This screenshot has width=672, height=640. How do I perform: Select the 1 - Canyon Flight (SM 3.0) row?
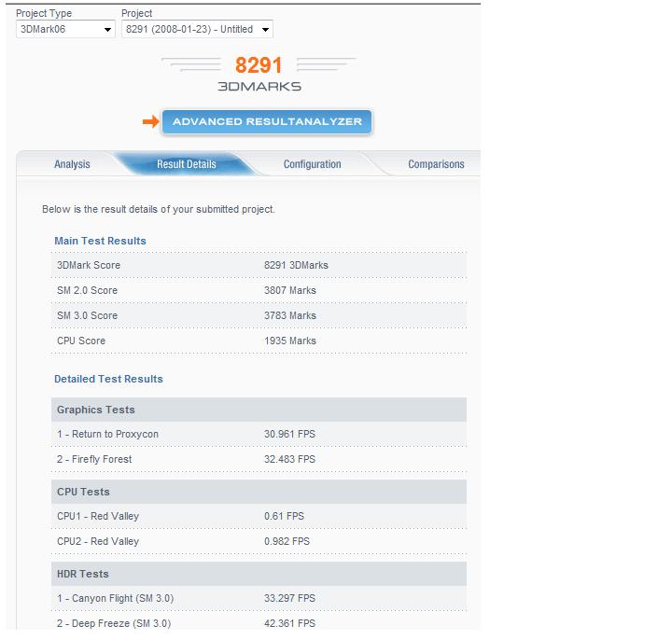pyautogui.click(x=259, y=598)
